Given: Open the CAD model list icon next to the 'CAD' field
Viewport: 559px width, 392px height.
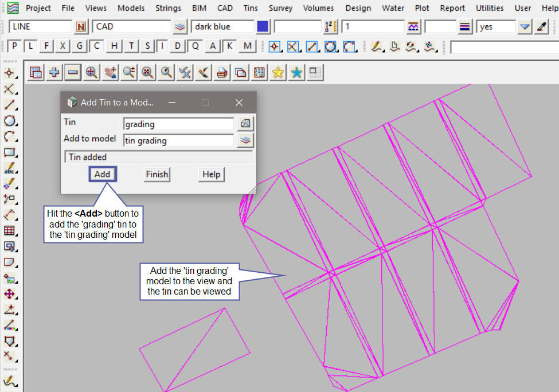Looking at the screenshot, I should 180,27.
